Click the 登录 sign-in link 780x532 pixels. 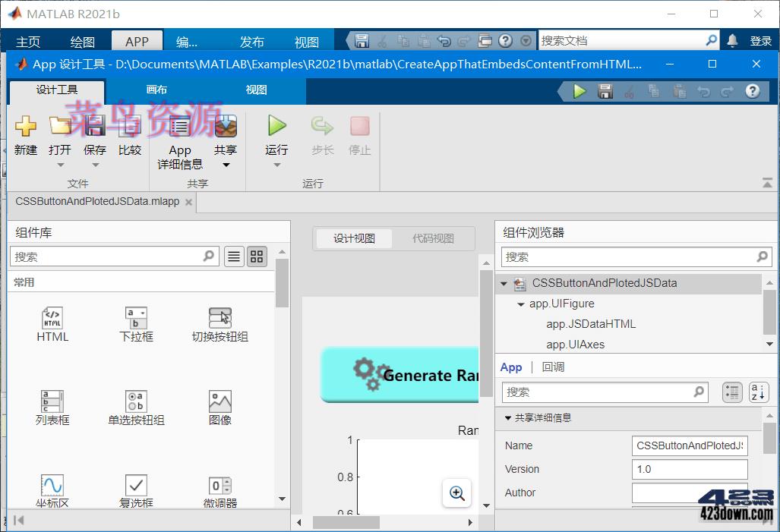[758, 39]
